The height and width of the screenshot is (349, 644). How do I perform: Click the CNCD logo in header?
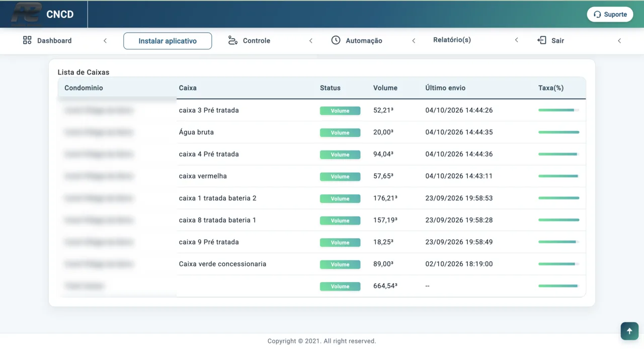point(43,14)
